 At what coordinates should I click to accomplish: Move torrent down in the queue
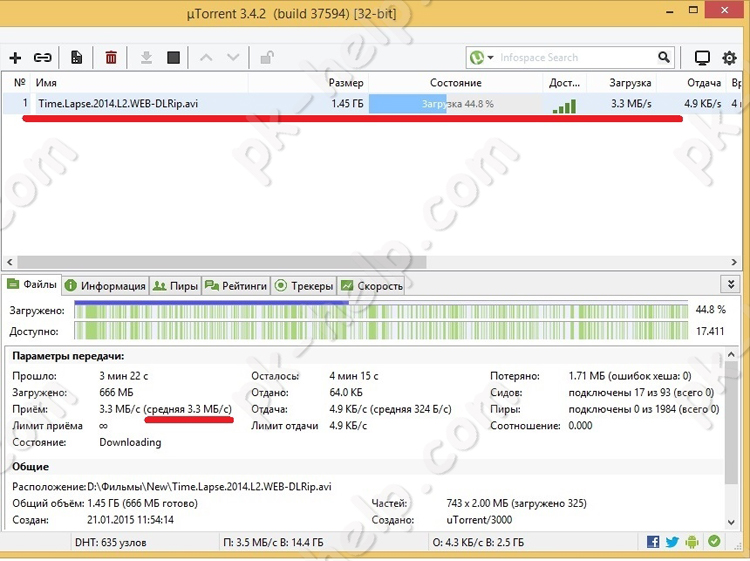click(233, 57)
